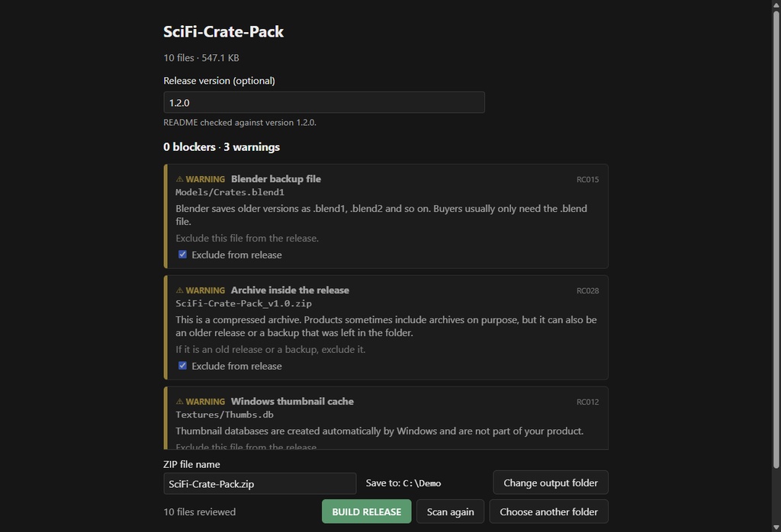Choose another folder

[x=548, y=511]
